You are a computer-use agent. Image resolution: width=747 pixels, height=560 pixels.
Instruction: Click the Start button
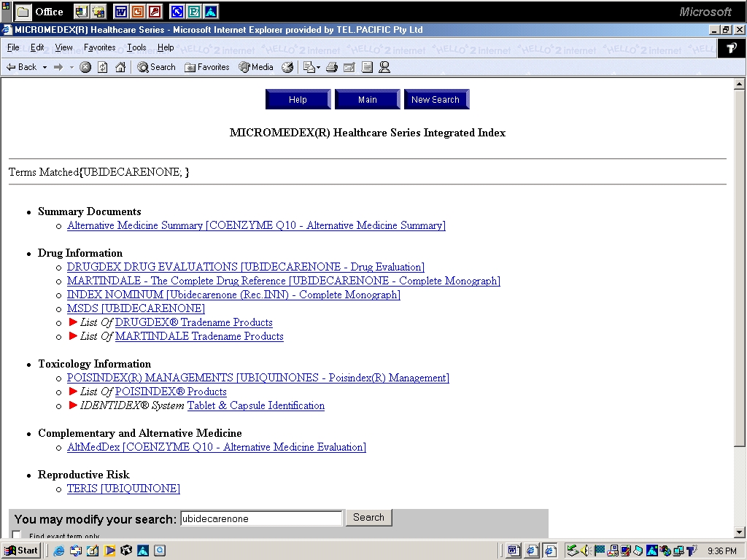click(21, 551)
